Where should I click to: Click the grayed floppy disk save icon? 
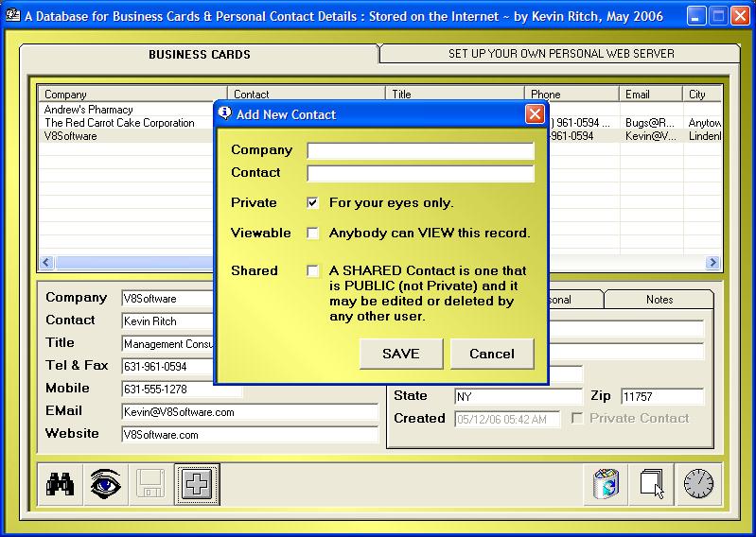tap(151, 484)
